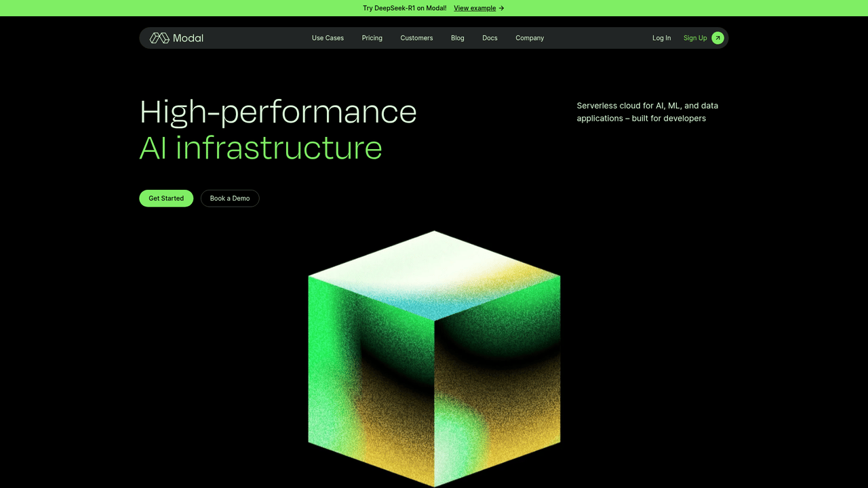The height and width of the screenshot is (488, 868).
Task: Click the Get Started button
Action: pos(166,198)
